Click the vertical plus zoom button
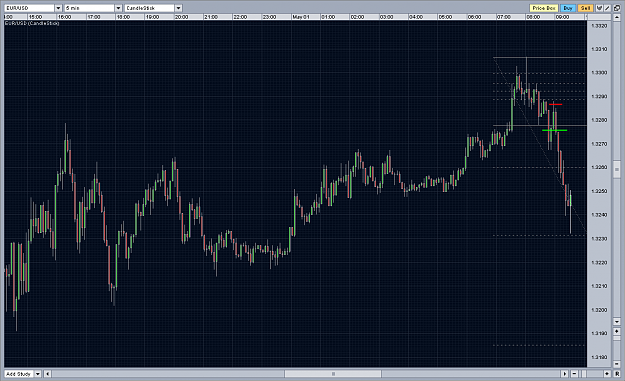Image resolution: width=625 pixels, height=381 pixels. point(617,331)
